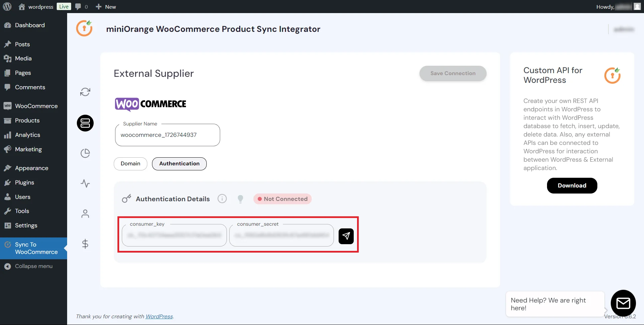This screenshot has width=644, height=325.
Task: Select Sync To WooCommerce menu item
Action: [x=34, y=248]
